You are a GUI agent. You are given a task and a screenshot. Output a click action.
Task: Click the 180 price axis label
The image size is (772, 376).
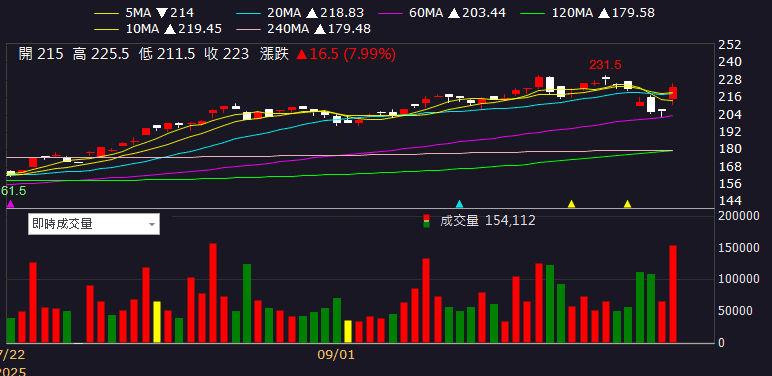730,149
